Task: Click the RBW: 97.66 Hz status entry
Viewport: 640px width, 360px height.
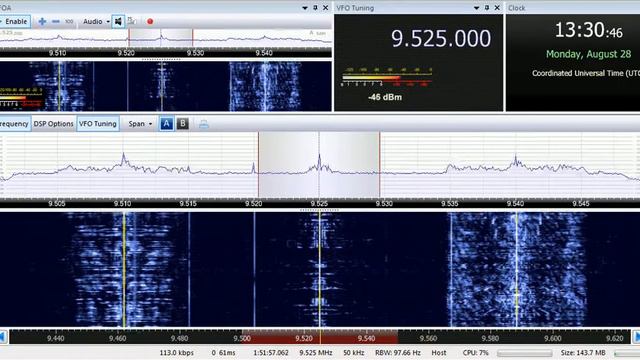Action: click(398, 353)
